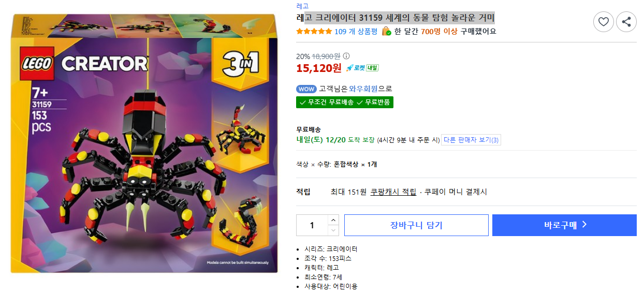Click the info icon beside original price

coord(346,56)
